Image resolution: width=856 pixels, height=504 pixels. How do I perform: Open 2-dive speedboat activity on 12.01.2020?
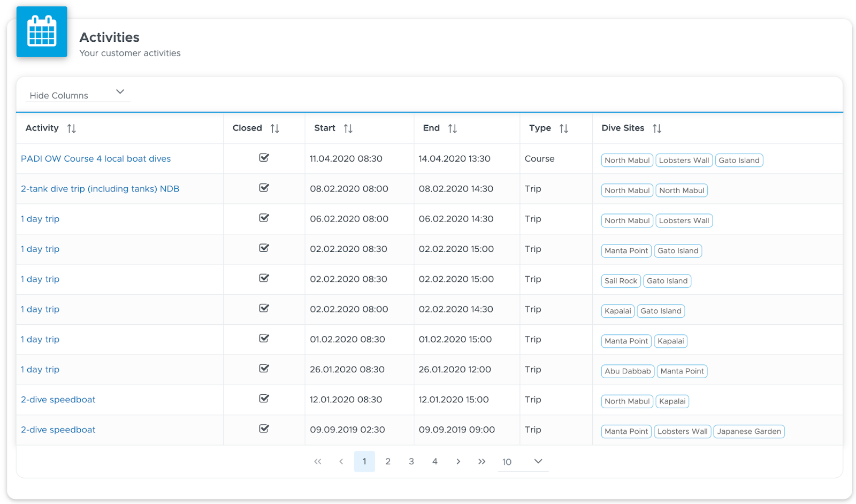(58, 400)
